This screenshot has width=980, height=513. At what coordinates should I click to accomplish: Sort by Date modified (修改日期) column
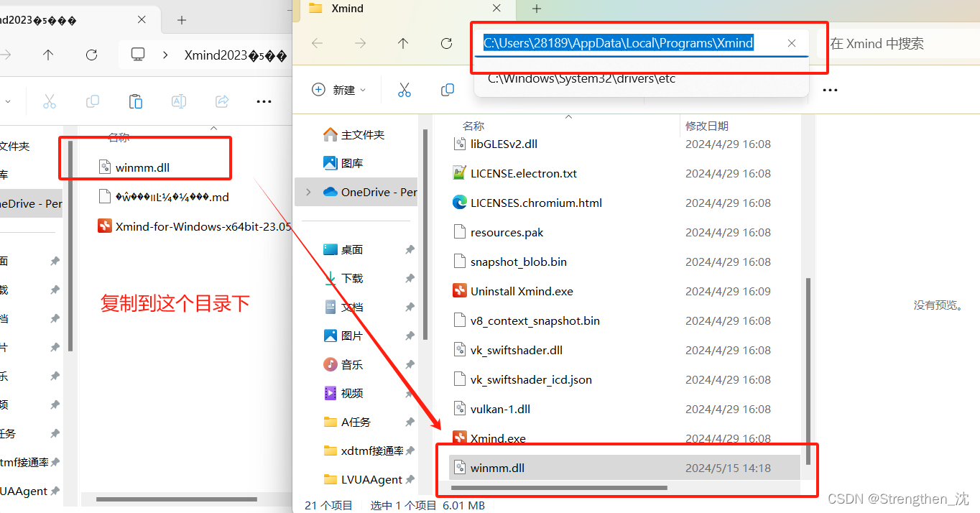707,126
